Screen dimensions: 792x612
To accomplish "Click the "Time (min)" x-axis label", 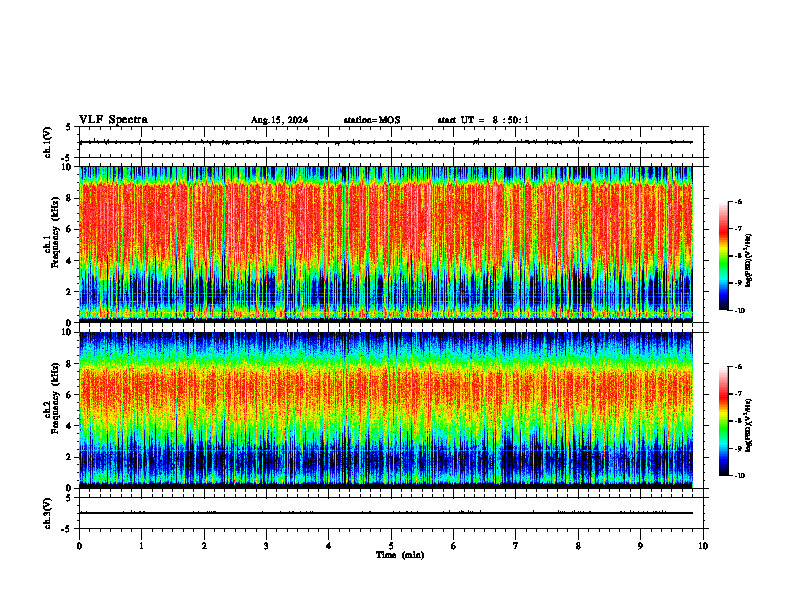I will pyautogui.click(x=400, y=555).
